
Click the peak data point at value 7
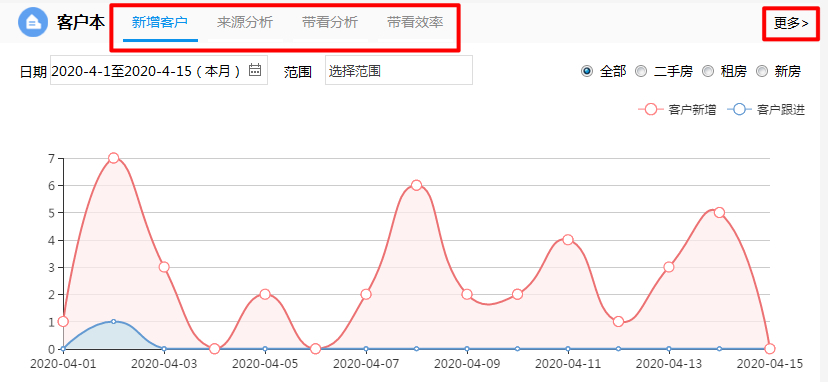pyautogui.click(x=113, y=158)
